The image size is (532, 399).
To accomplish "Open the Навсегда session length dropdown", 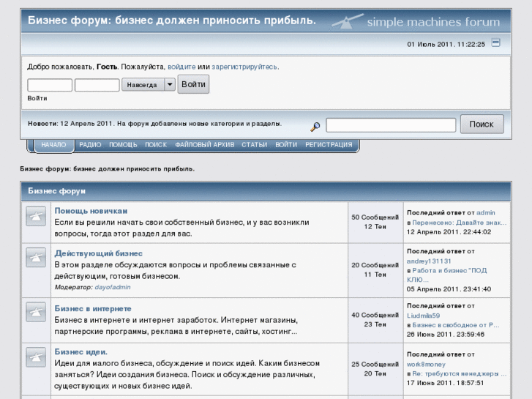I will [x=142, y=85].
